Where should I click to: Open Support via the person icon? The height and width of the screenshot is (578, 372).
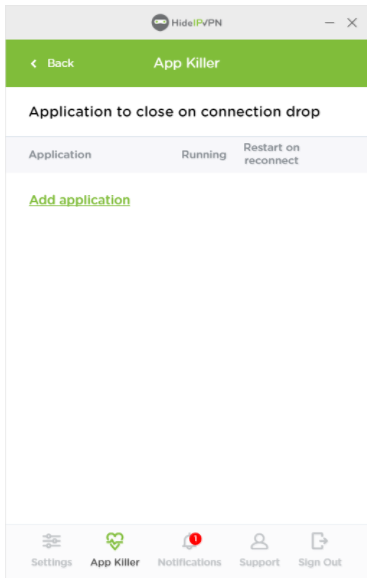[x=260, y=541]
